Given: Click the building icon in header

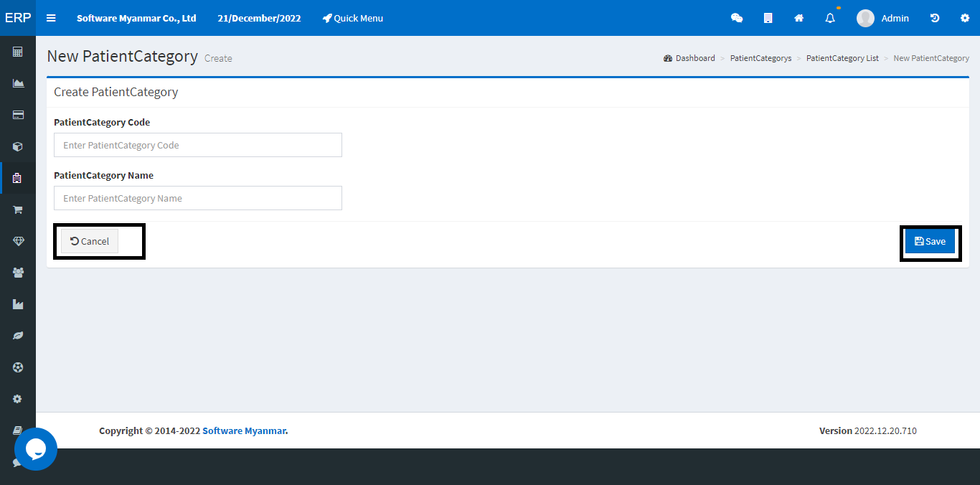Looking at the screenshot, I should point(768,18).
